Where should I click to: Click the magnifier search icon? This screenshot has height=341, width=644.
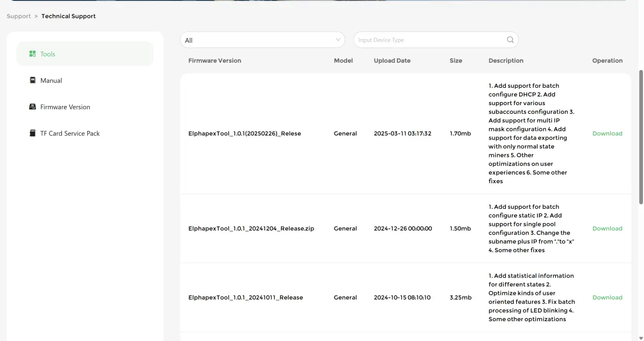click(510, 40)
